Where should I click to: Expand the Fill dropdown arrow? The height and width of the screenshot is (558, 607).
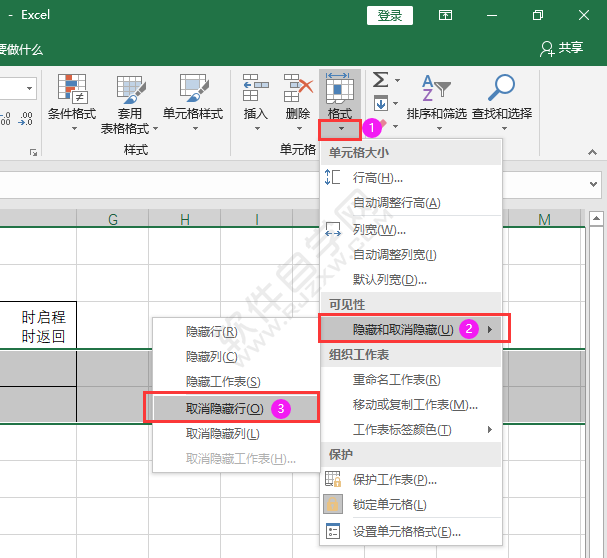point(396,103)
